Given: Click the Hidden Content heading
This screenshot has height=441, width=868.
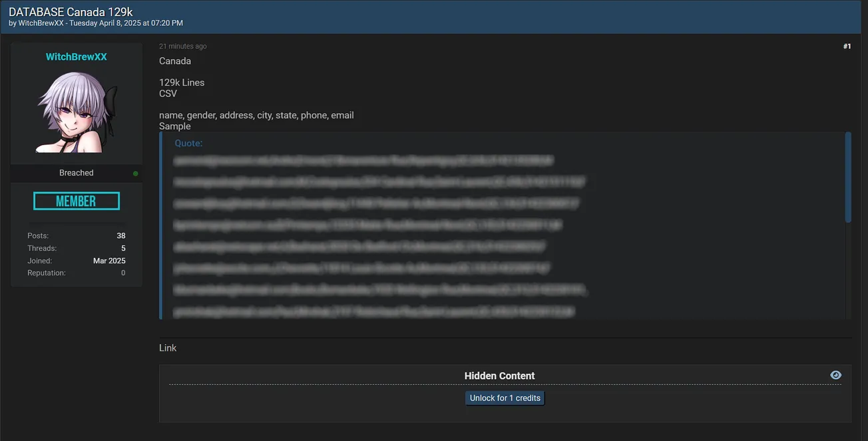Looking at the screenshot, I should [499, 375].
